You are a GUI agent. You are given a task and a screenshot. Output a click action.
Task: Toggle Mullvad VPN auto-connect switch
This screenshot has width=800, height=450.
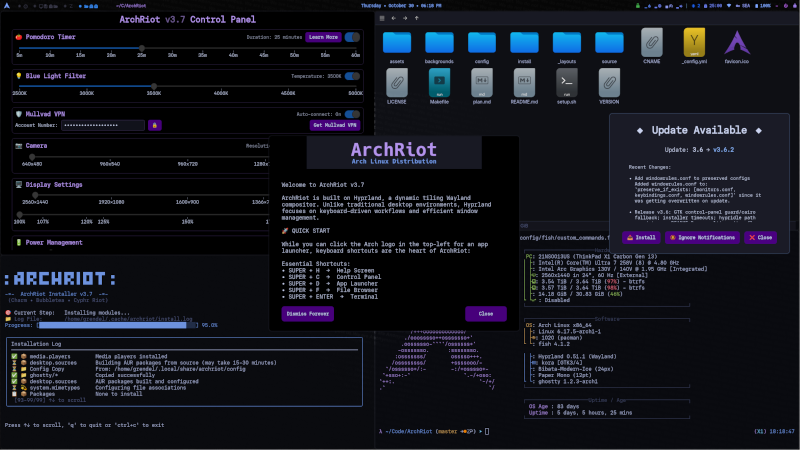pos(353,114)
